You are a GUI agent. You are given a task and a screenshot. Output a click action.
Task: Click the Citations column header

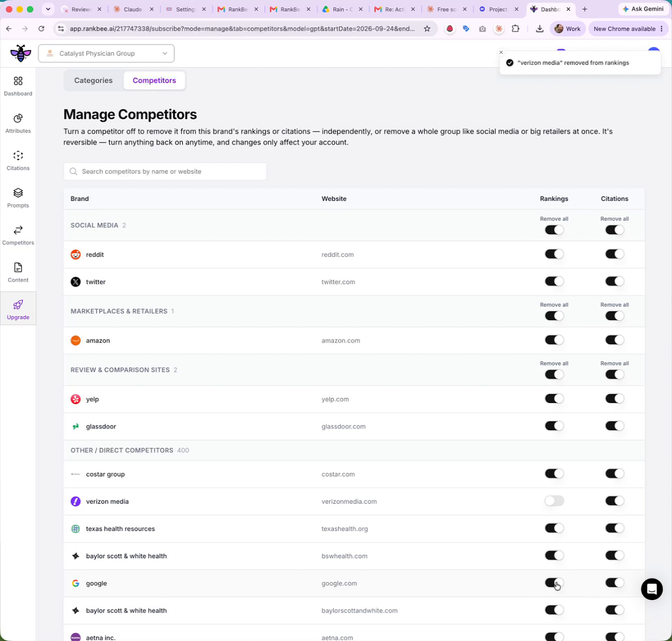point(614,199)
